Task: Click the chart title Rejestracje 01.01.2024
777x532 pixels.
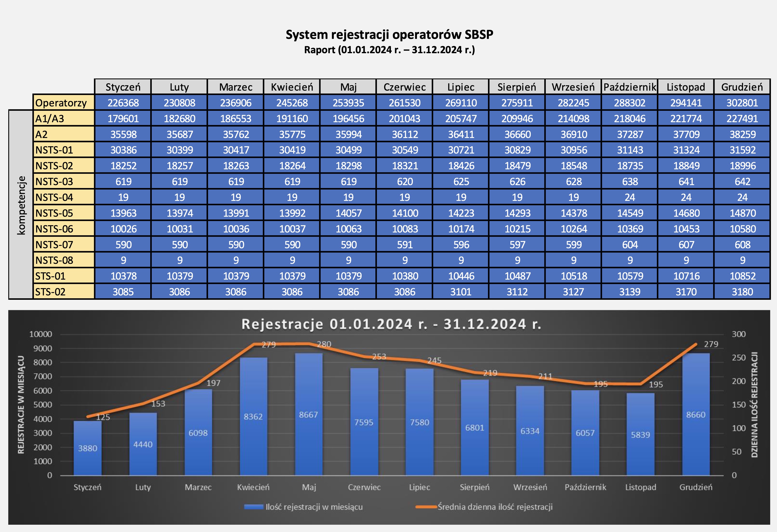Action: (391, 324)
